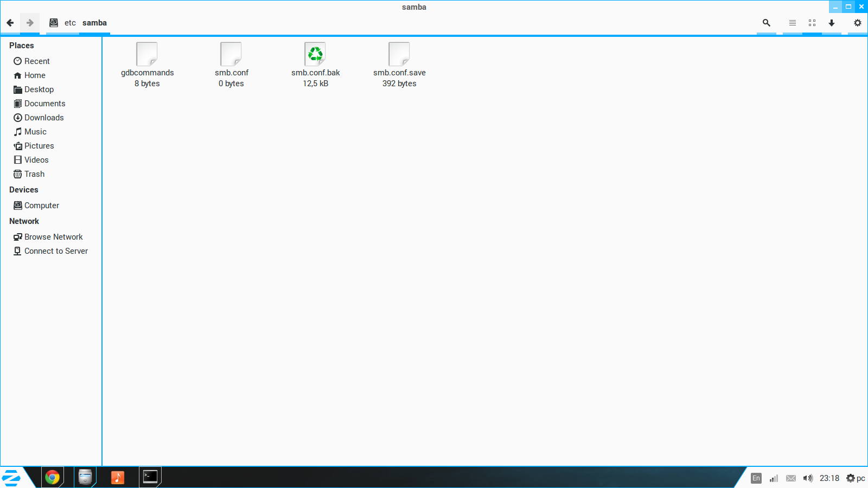Open Home in the sidebar

click(x=51, y=75)
